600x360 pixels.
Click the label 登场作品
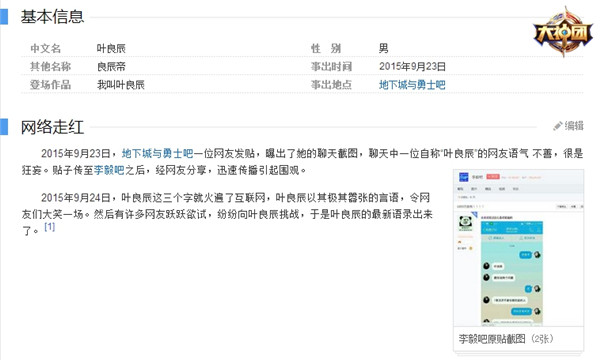coord(51,85)
